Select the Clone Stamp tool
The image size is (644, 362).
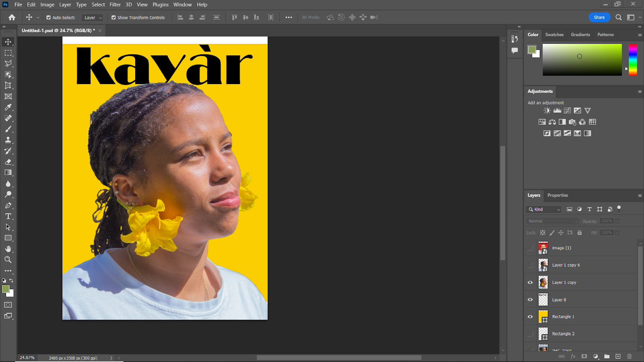pos(8,140)
